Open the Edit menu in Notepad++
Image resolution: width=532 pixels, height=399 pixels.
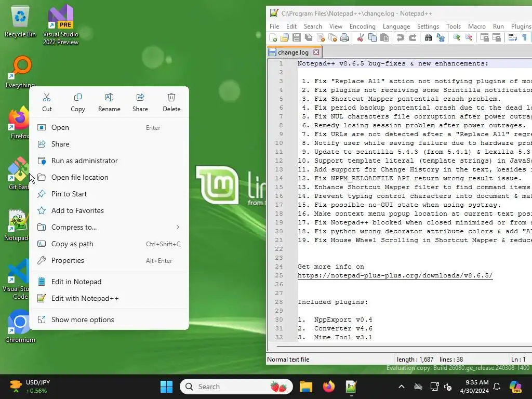coord(291,26)
